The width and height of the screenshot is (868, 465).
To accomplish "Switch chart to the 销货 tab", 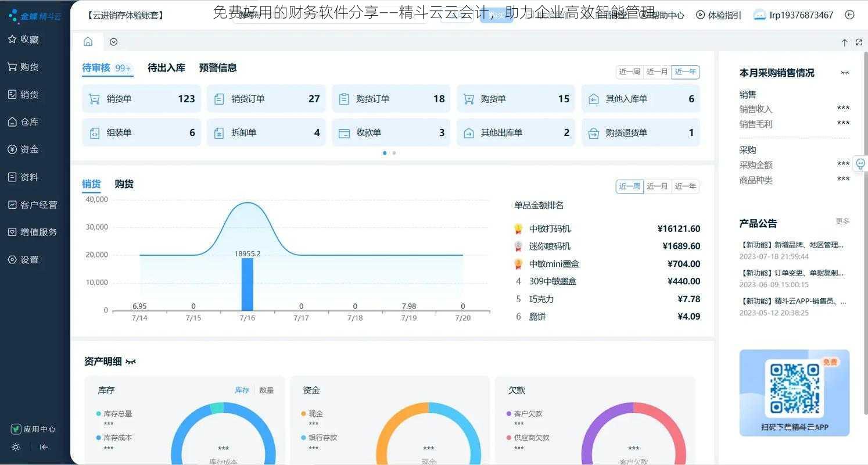I will point(91,184).
